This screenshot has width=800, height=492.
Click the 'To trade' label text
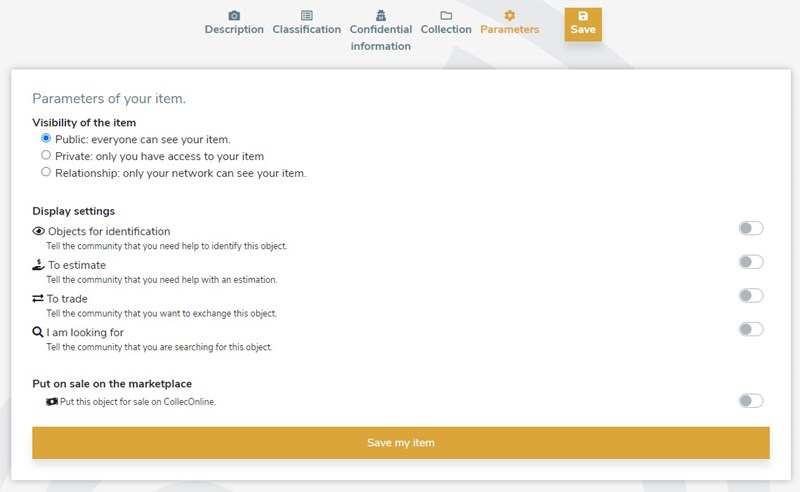67,299
